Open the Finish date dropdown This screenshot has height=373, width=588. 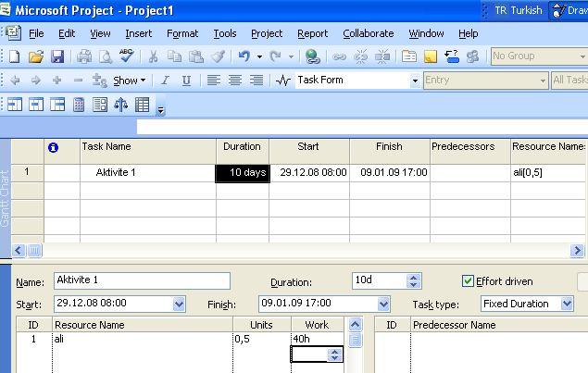click(382, 304)
